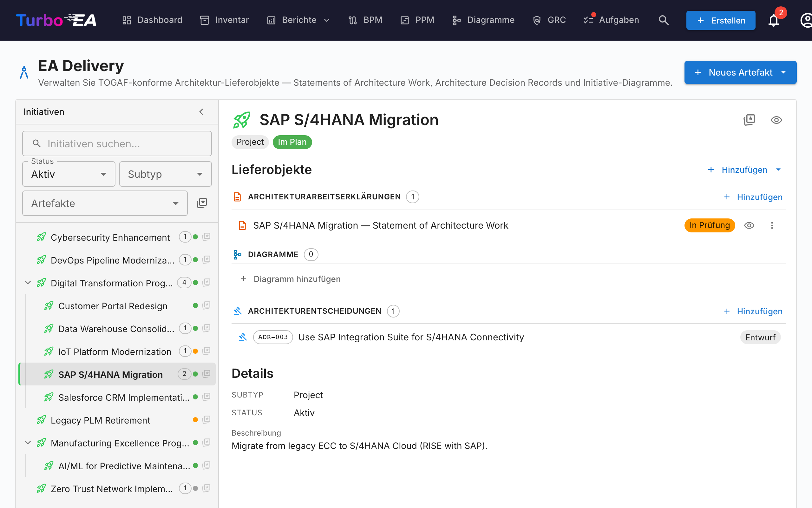Click the search magnifier inside Initiativen suchen

36,144
